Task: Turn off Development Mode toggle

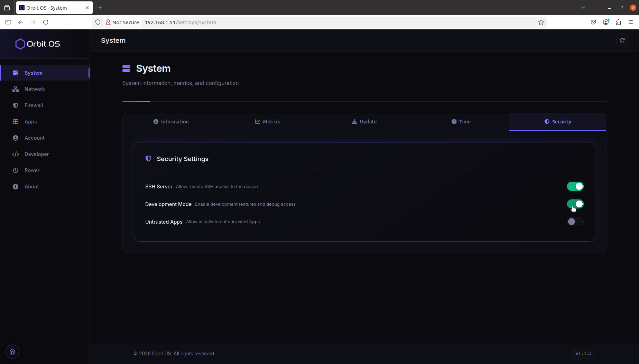Action: tap(575, 204)
